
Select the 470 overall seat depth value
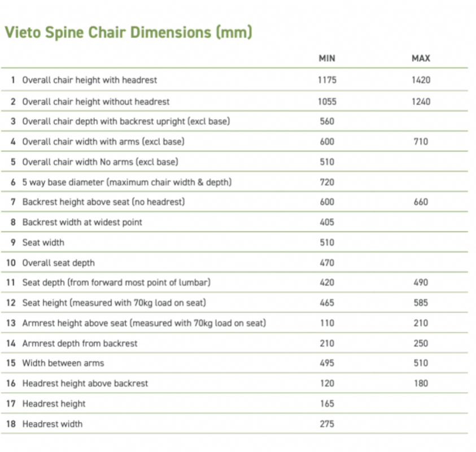click(327, 263)
